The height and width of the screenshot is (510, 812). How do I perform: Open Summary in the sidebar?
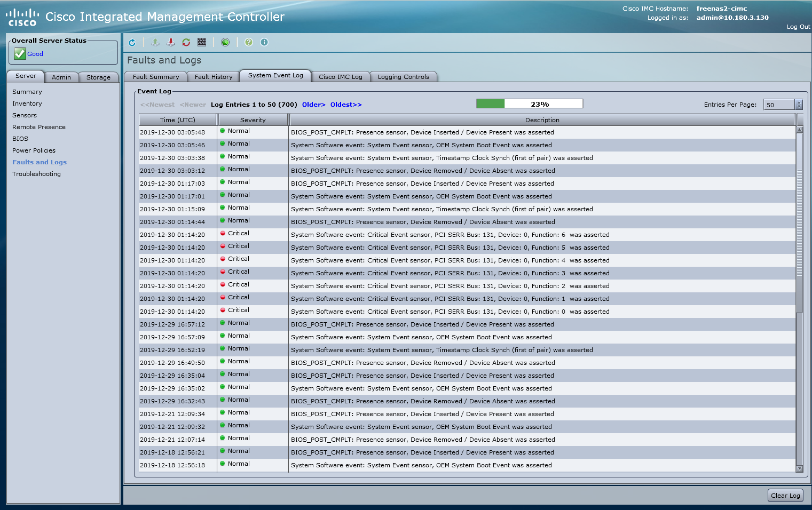[x=27, y=92]
